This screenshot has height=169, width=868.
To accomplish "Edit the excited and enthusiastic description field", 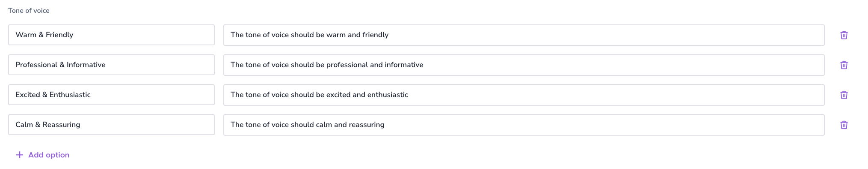I will 524,95.
